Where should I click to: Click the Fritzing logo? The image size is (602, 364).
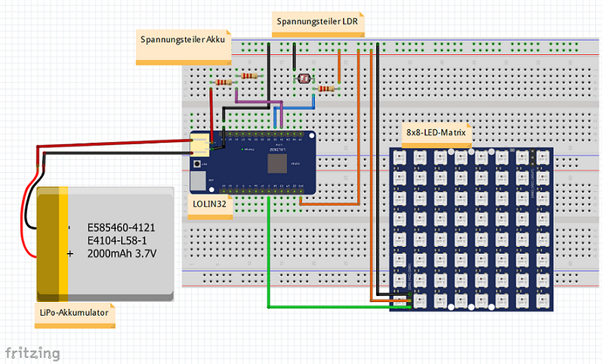32,352
